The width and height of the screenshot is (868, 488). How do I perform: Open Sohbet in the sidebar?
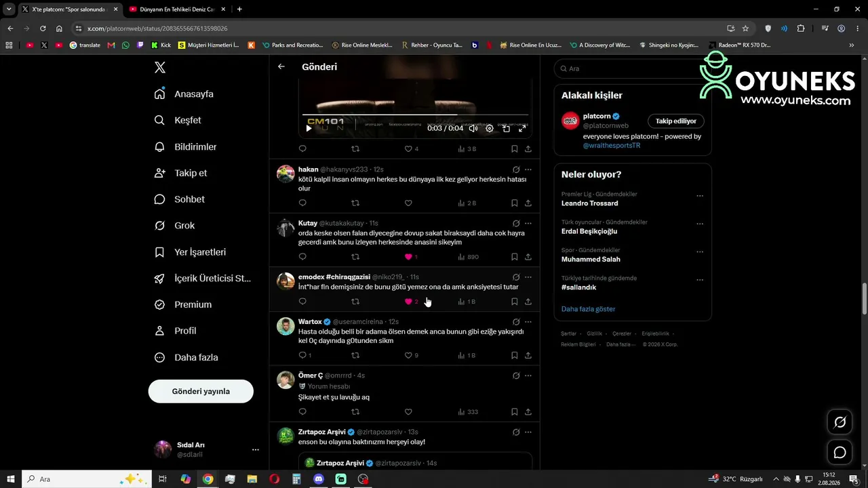point(180,199)
